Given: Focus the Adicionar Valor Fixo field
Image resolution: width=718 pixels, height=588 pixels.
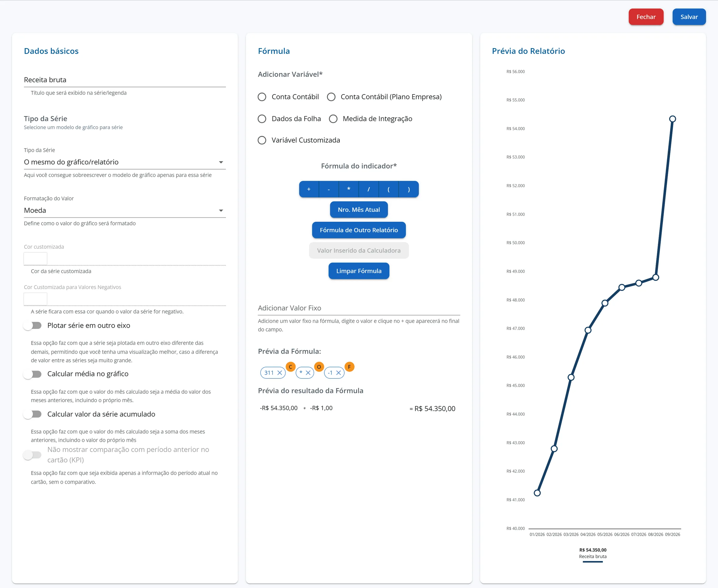Looking at the screenshot, I should 359,308.
